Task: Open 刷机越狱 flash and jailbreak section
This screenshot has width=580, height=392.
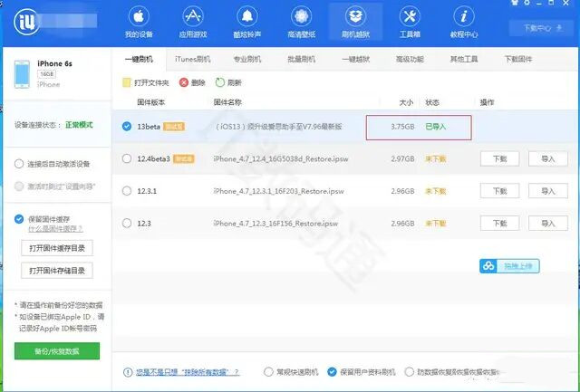Action: [355, 22]
